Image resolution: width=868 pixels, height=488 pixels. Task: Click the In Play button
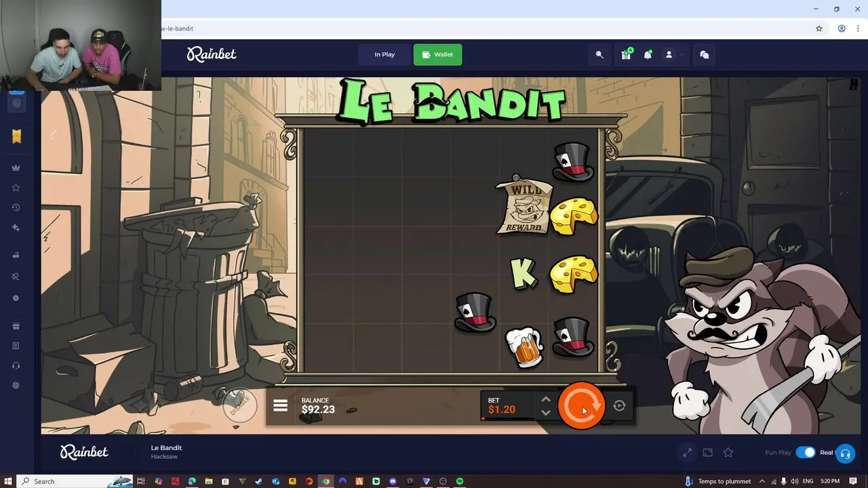coord(384,55)
